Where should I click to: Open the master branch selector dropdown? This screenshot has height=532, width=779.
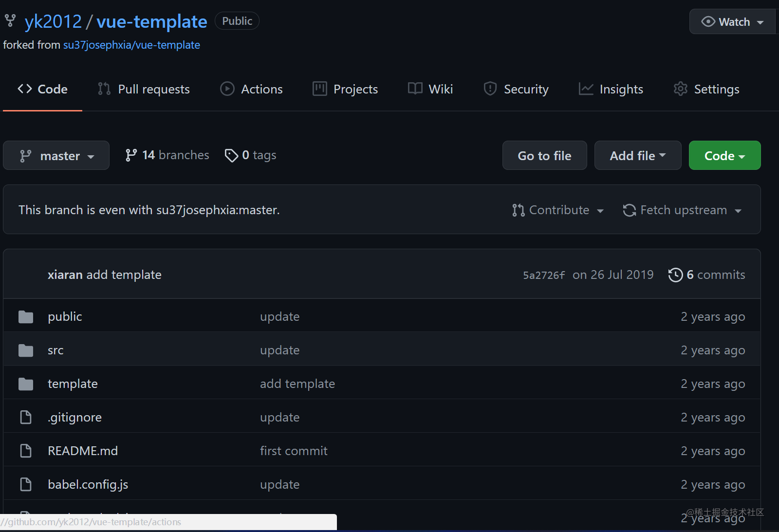click(x=56, y=155)
